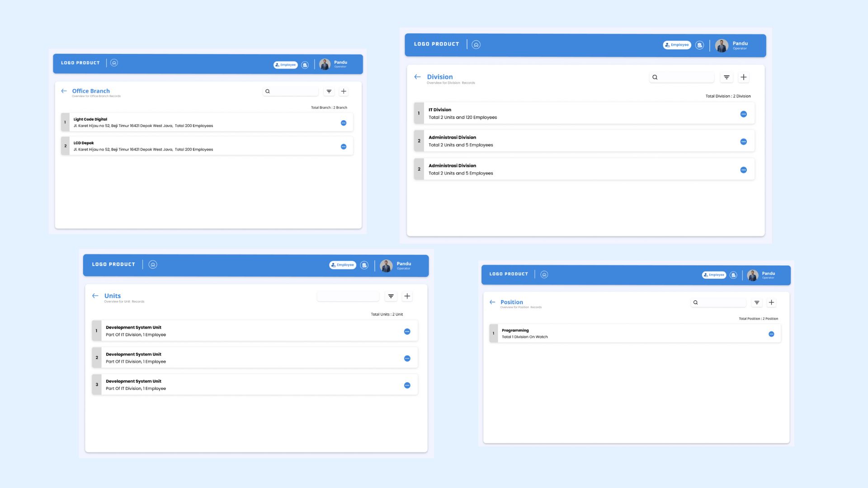This screenshot has width=868, height=488.
Task: Click home icon in Division window header
Action: tap(476, 44)
